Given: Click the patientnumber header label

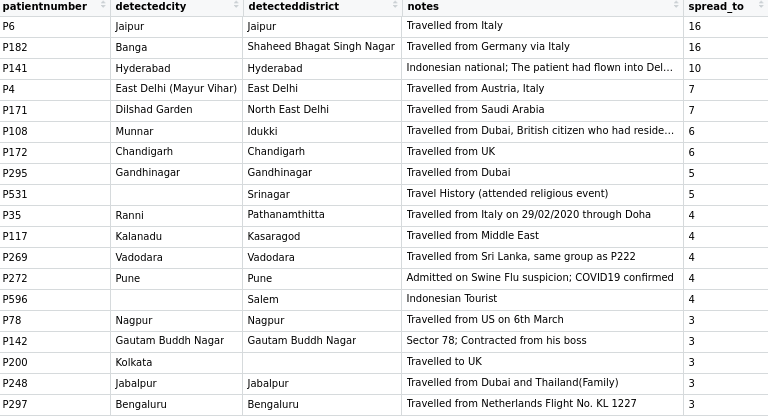Looking at the screenshot, I should tap(45, 6).
